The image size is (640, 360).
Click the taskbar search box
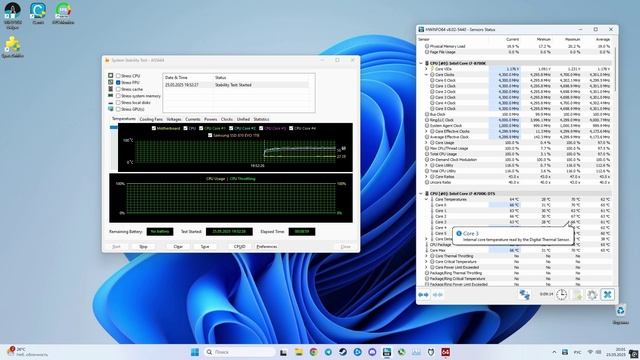click(x=239, y=352)
